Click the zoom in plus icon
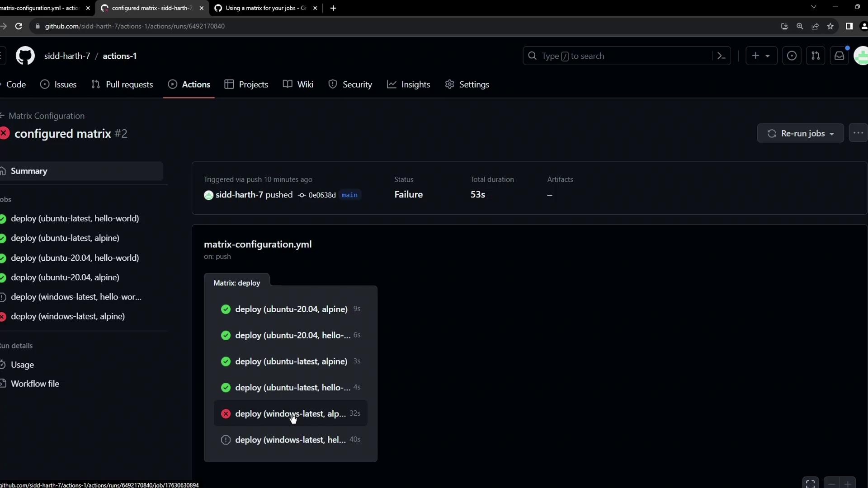 pyautogui.click(x=848, y=483)
